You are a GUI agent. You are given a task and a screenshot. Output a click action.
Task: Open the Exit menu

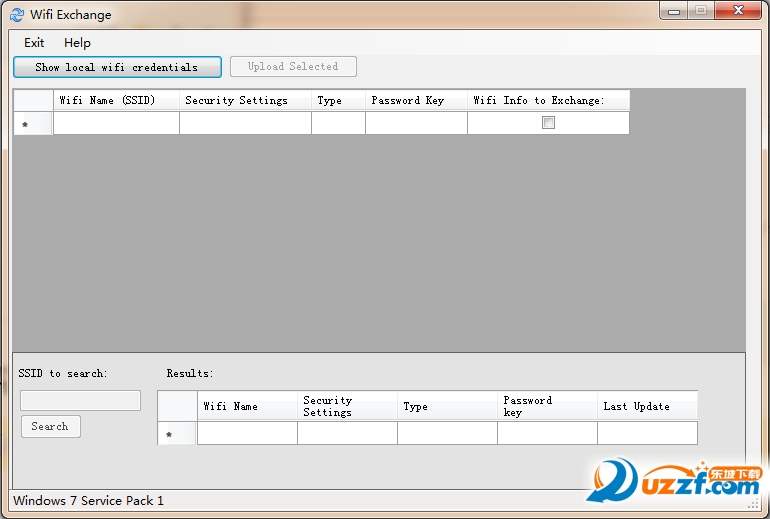(x=34, y=43)
